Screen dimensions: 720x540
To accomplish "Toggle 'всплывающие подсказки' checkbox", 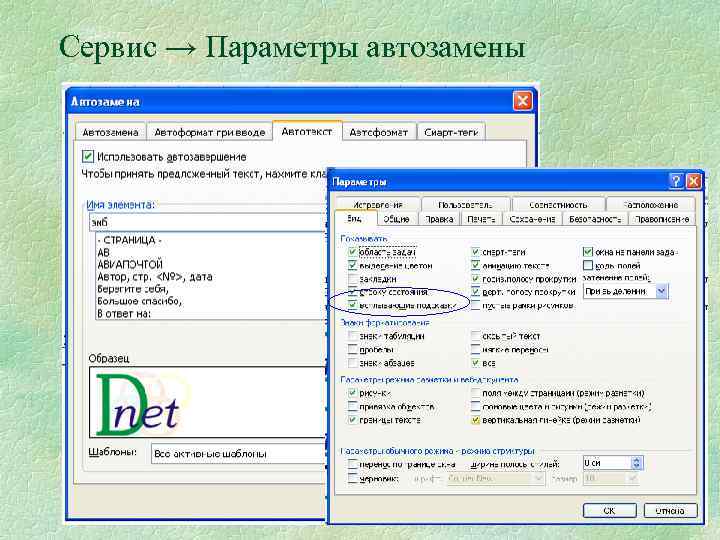I will [x=352, y=305].
